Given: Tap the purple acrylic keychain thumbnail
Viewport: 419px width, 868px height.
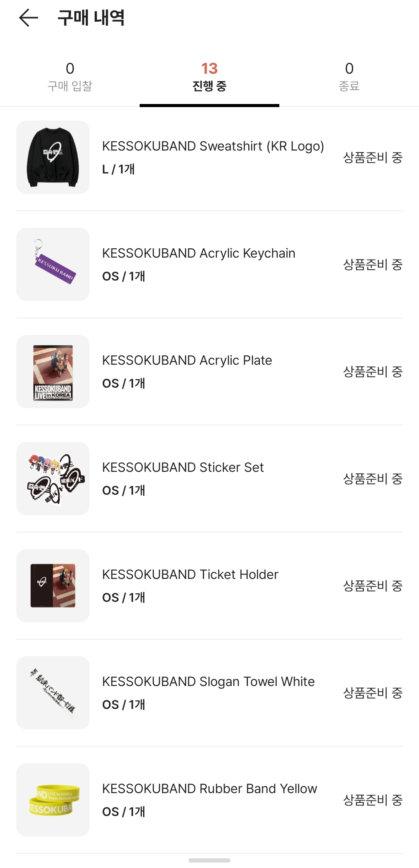Looking at the screenshot, I should coord(53,264).
